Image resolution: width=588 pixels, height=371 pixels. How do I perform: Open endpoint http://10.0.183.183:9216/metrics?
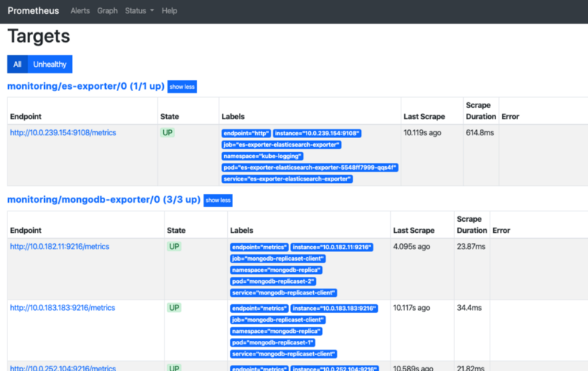click(62, 308)
